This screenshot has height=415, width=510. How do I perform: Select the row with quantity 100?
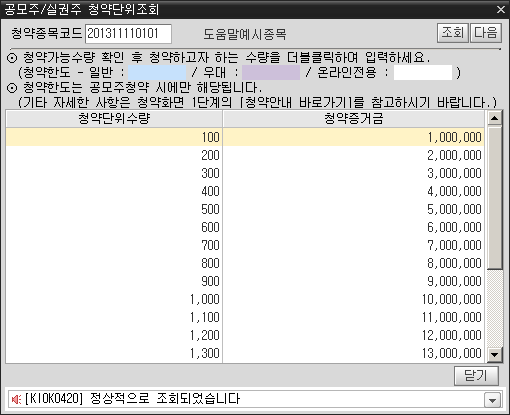coord(245,137)
